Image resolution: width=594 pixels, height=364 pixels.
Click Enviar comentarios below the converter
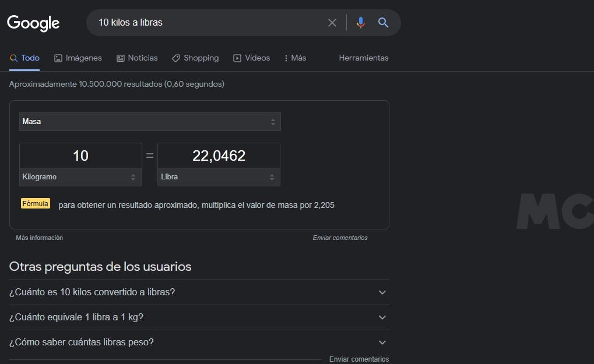tap(340, 238)
